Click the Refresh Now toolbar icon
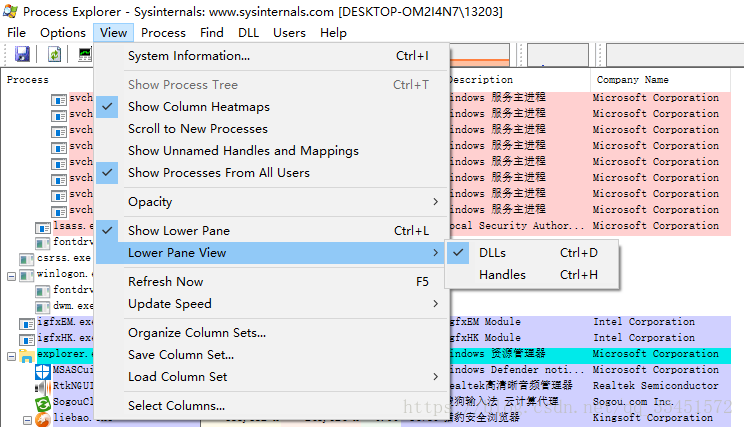The width and height of the screenshot is (744, 427). 55,54
